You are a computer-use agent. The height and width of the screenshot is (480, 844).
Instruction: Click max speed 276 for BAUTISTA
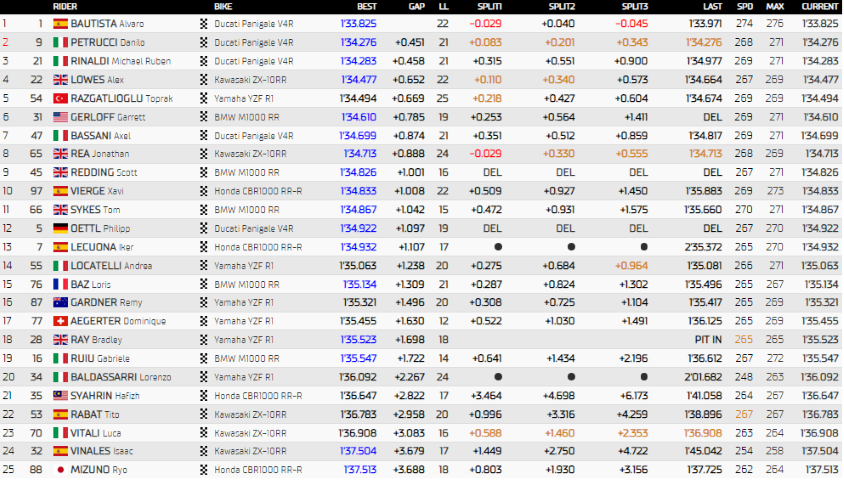[775, 24]
